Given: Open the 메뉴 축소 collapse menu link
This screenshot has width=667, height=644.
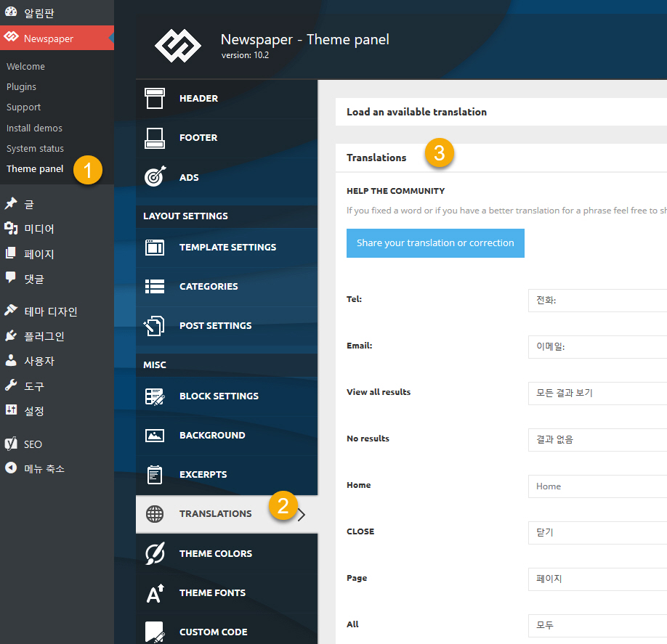Looking at the screenshot, I should click(44, 468).
